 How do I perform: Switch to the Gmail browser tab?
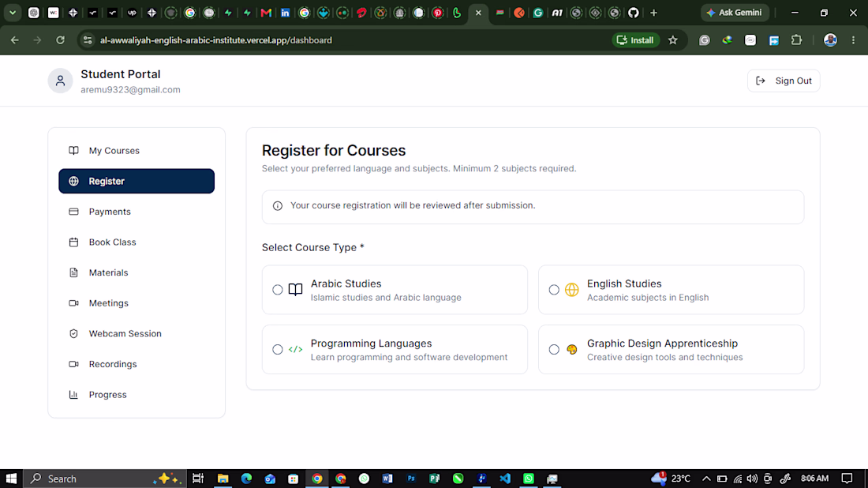click(x=266, y=13)
